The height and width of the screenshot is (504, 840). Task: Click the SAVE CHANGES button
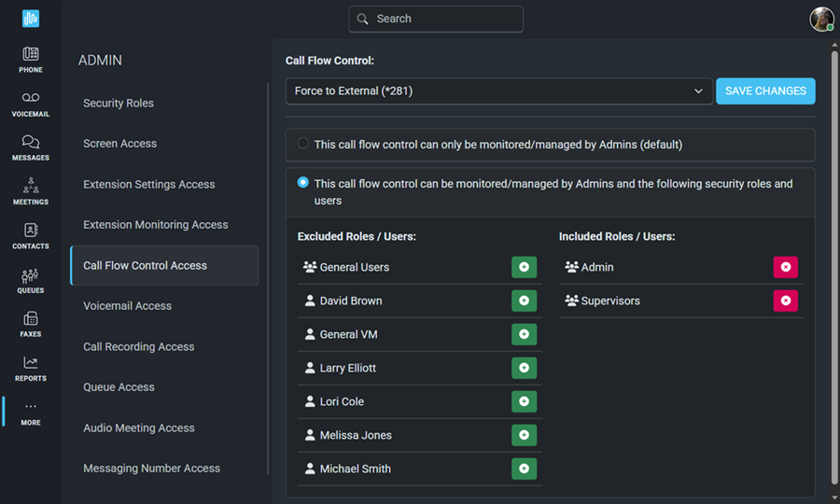(x=765, y=91)
